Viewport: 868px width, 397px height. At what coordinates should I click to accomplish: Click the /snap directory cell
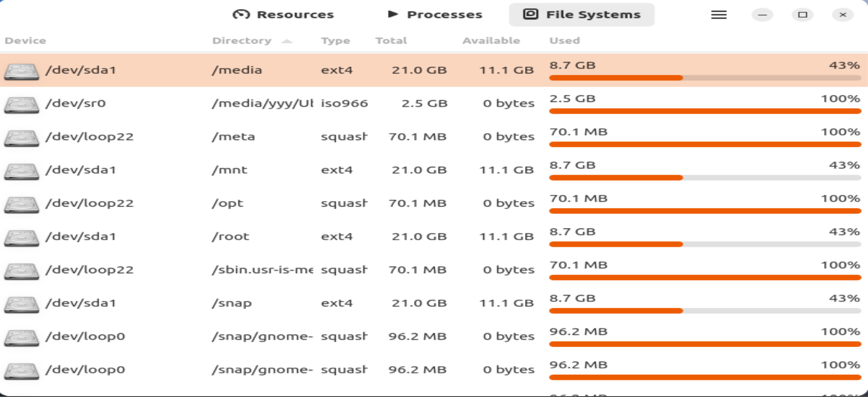tap(231, 303)
